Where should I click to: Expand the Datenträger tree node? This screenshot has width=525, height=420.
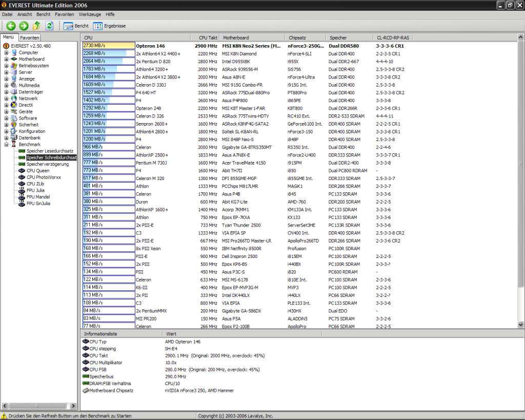(6, 92)
